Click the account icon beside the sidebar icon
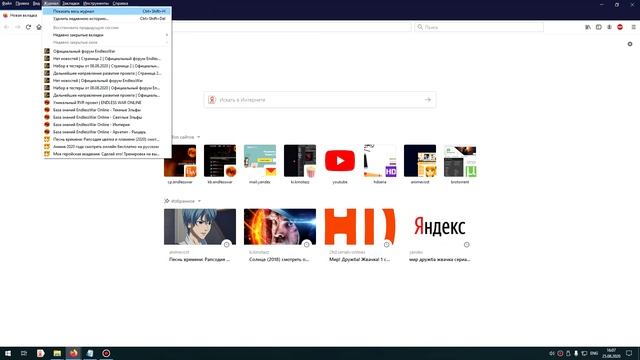Viewport: 640px width, 360px height. [x=609, y=27]
